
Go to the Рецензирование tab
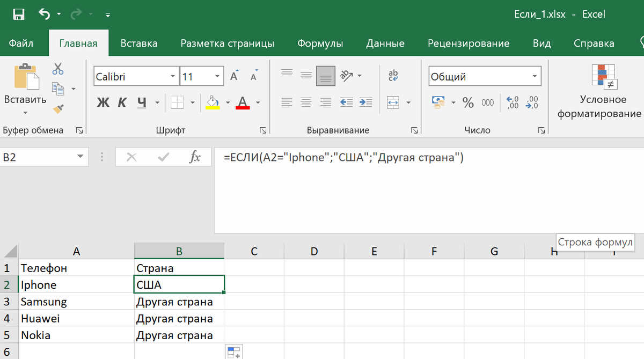[x=469, y=43]
